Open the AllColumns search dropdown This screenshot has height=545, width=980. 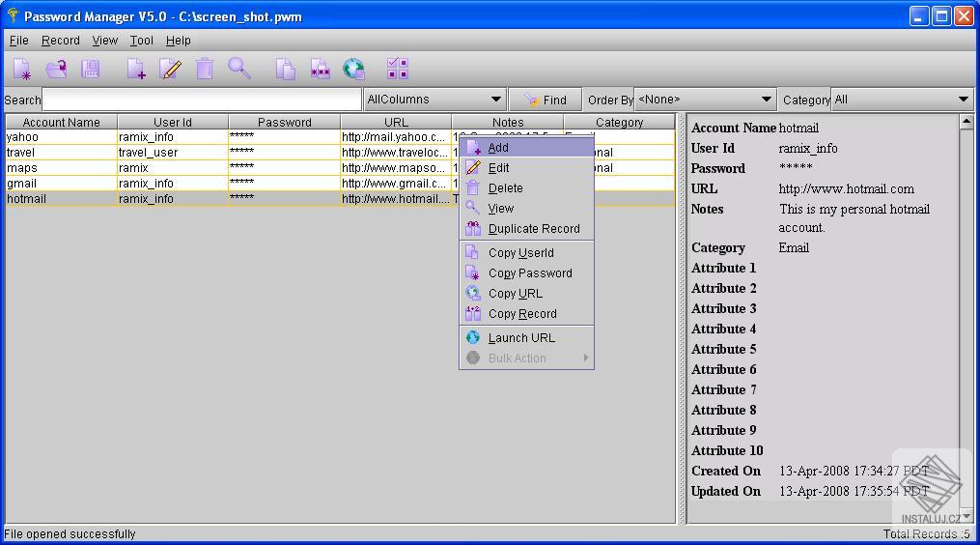point(435,100)
